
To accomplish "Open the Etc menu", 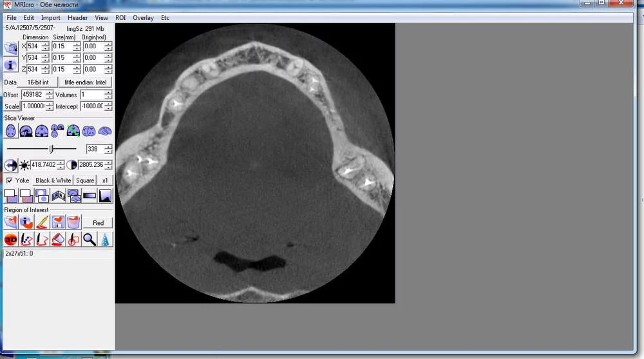I will 165,17.
